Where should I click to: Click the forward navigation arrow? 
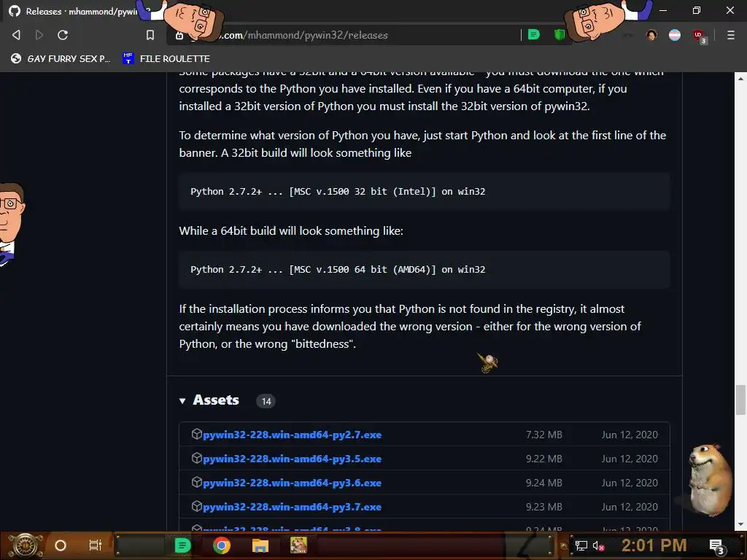click(x=39, y=35)
